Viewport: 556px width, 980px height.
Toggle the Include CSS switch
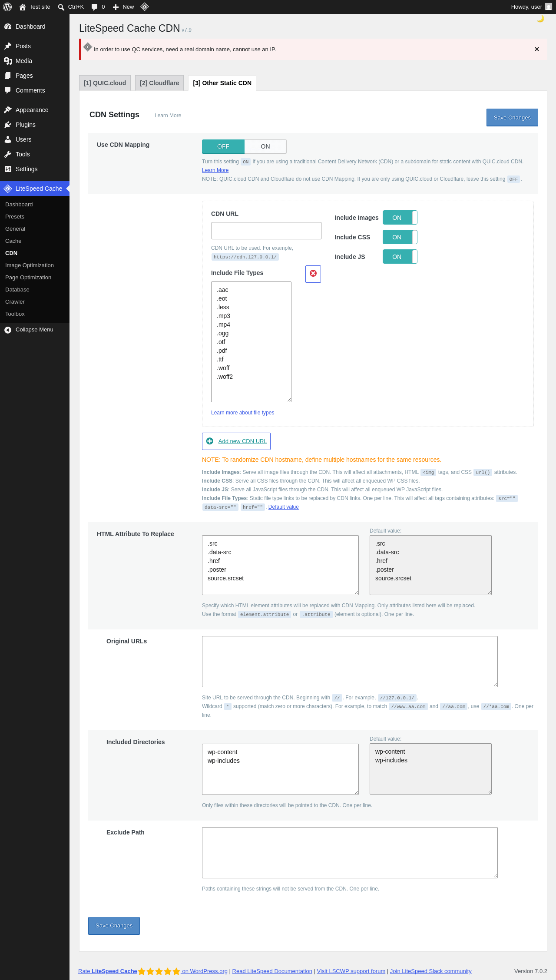(400, 237)
